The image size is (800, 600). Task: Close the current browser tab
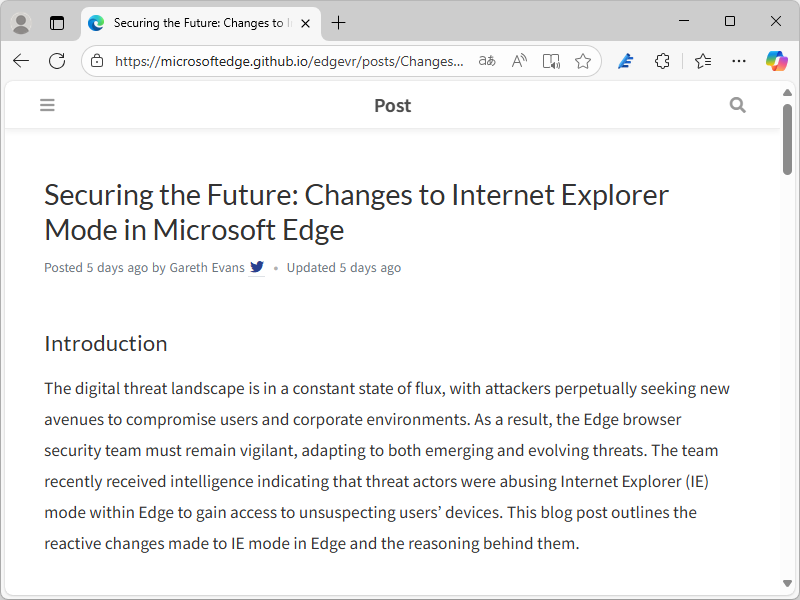point(306,23)
